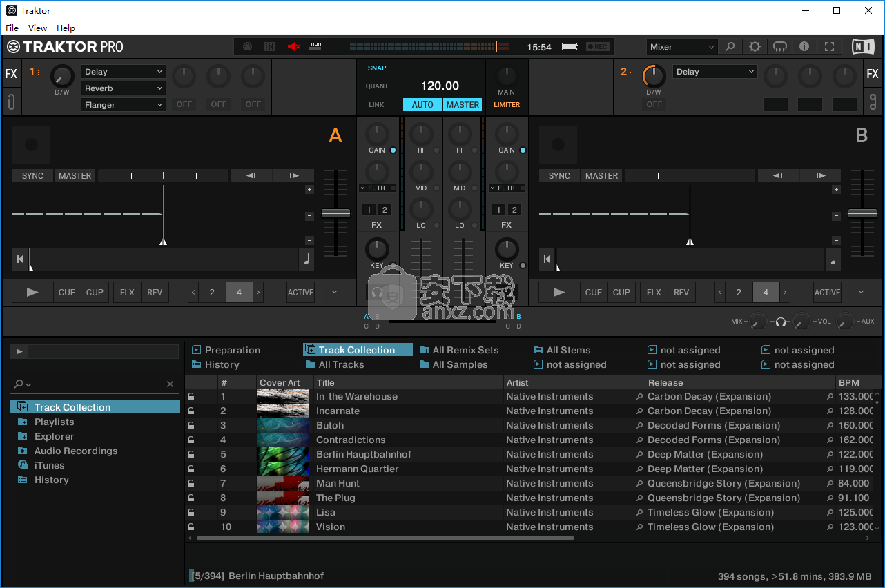Image resolution: width=885 pixels, height=588 pixels.
Task: Click the chain link icon below left FX
Action: [11, 102]
